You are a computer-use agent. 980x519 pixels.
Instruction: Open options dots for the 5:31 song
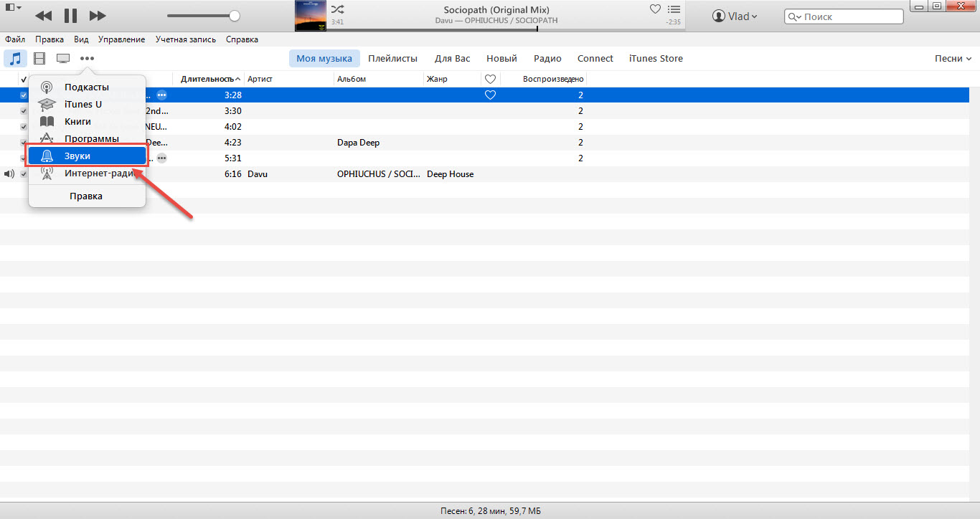pyautogui.click(x=162, y=158)
